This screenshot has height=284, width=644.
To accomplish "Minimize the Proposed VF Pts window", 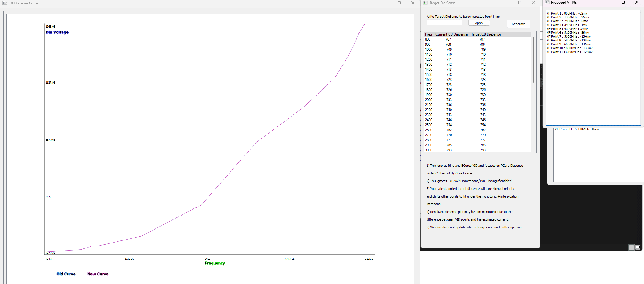I will (x=610, y=2).
